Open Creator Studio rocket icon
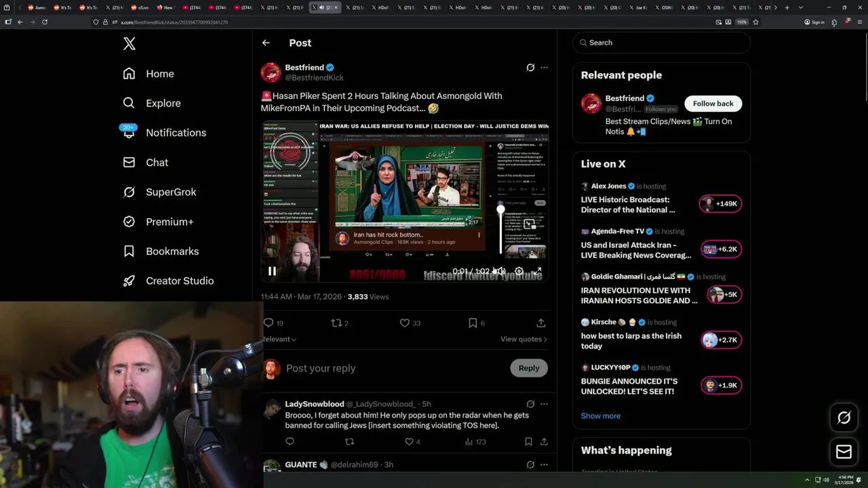868x488 pixels. tap(129, 281)
